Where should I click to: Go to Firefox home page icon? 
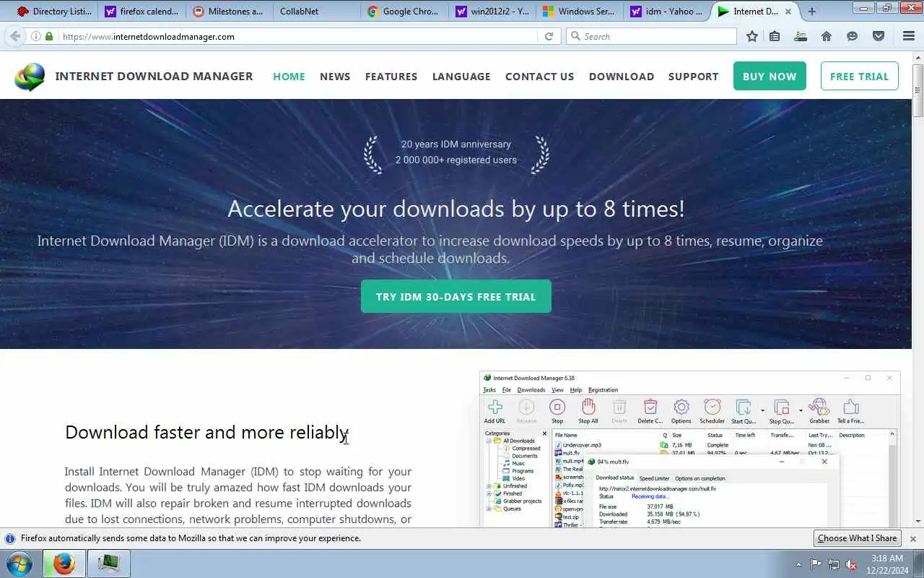[x=827, y=36]
